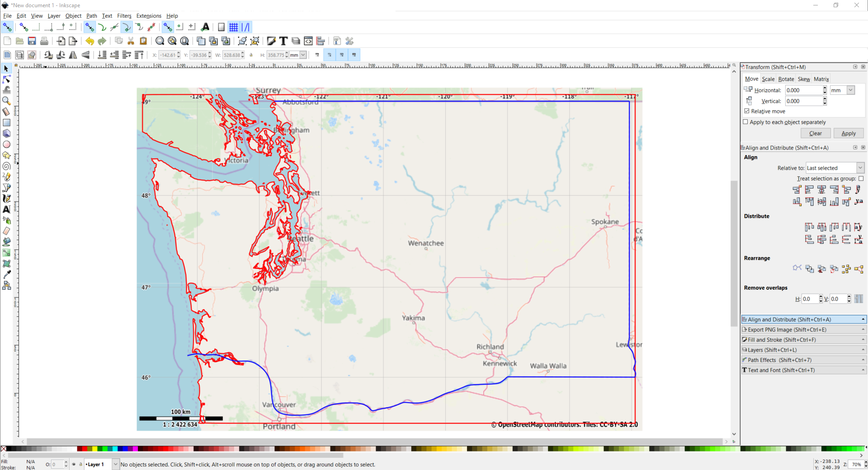Screen dimensions: 868x470
Task: Click the Save document icon
Action: coord(32,41)
